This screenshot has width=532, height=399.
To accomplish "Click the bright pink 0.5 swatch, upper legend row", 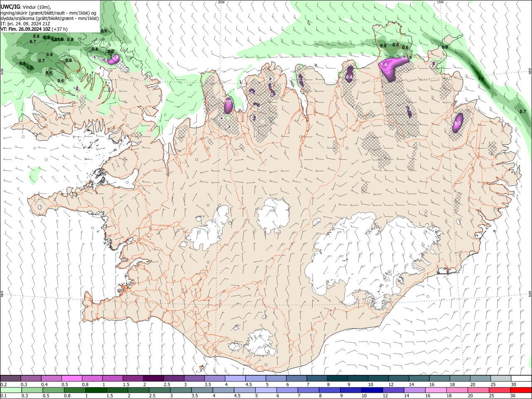I will tap(71, 379).
